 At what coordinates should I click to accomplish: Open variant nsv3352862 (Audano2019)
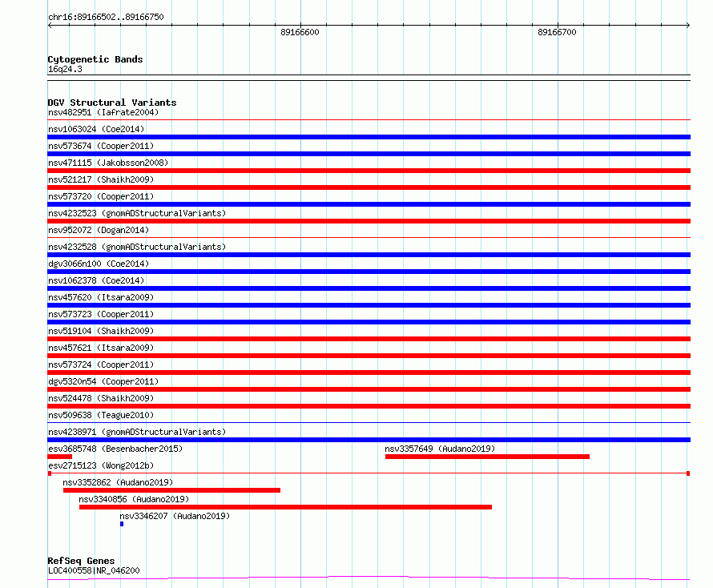click(118, 482)
